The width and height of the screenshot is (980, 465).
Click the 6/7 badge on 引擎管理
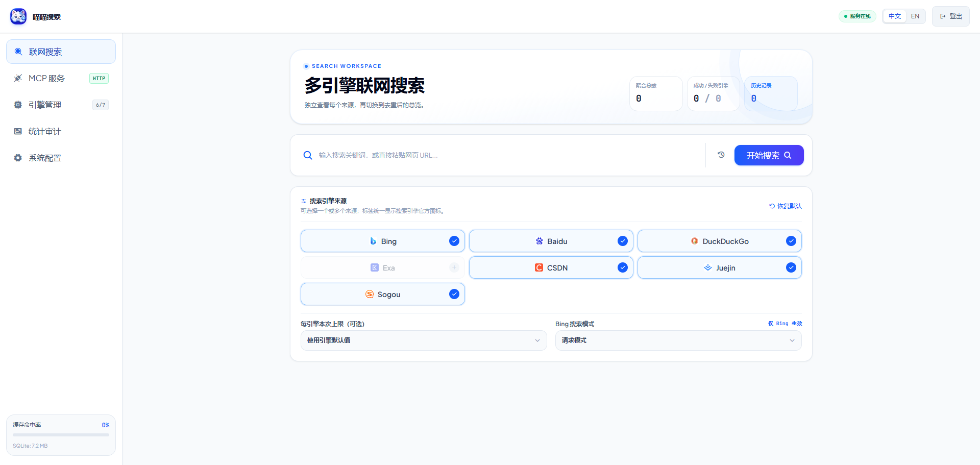point(101,105)
